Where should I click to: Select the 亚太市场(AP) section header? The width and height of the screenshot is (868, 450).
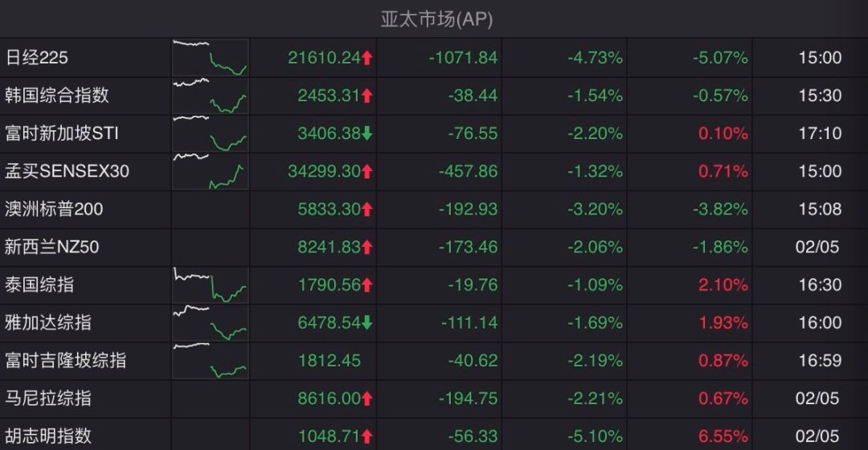(436, 19)
